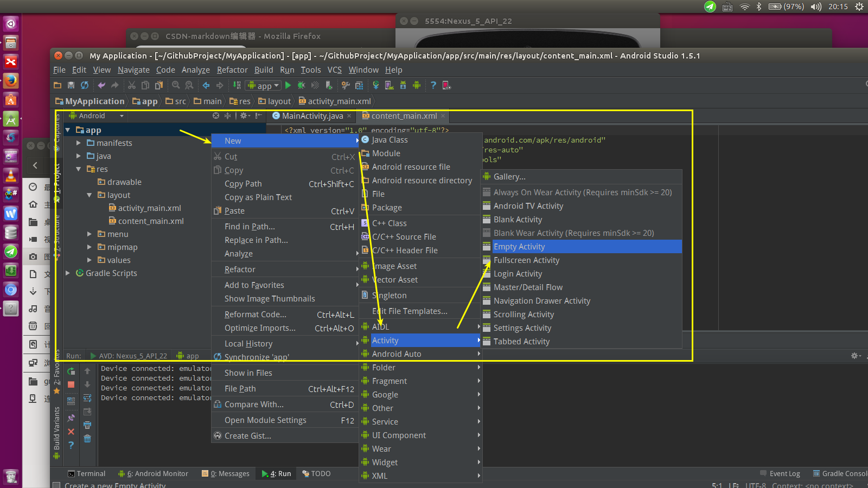The width and height of the screenshot is (868, 488).
Task: Toggle the 0: Messages tool window
Action: coord(226,473)
